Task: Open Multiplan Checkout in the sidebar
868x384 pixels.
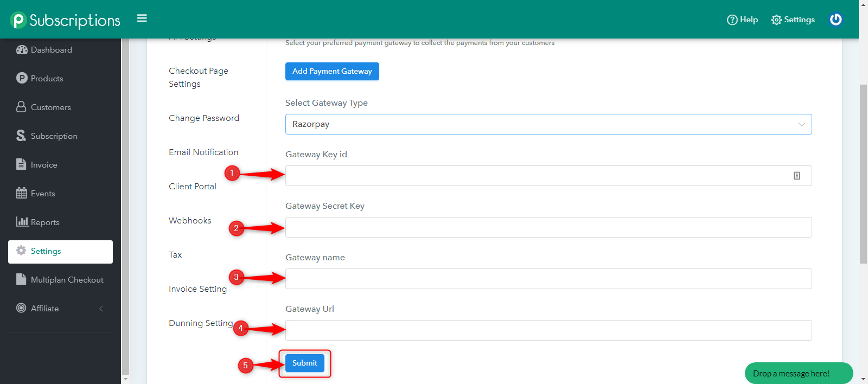Action: pyautogui.click(x=60, y=280)
